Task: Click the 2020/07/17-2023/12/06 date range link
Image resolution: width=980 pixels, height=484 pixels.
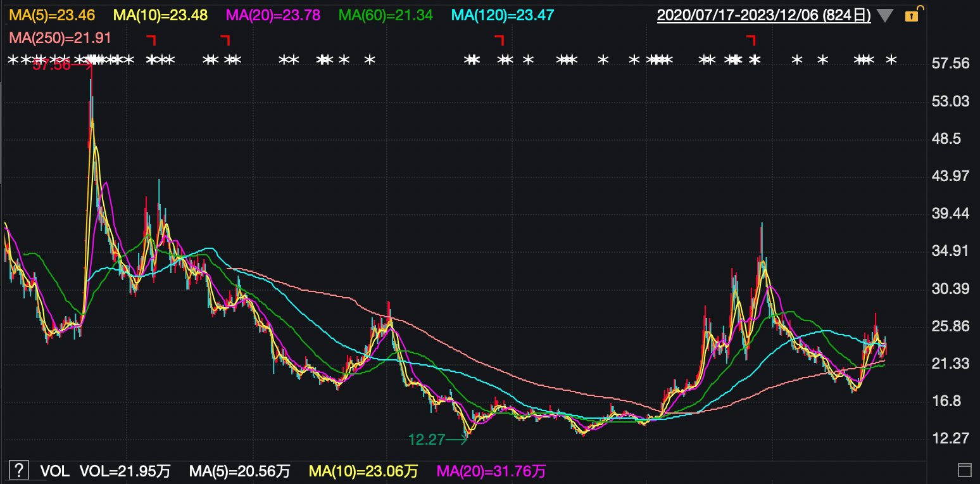Action: [764, 15]
